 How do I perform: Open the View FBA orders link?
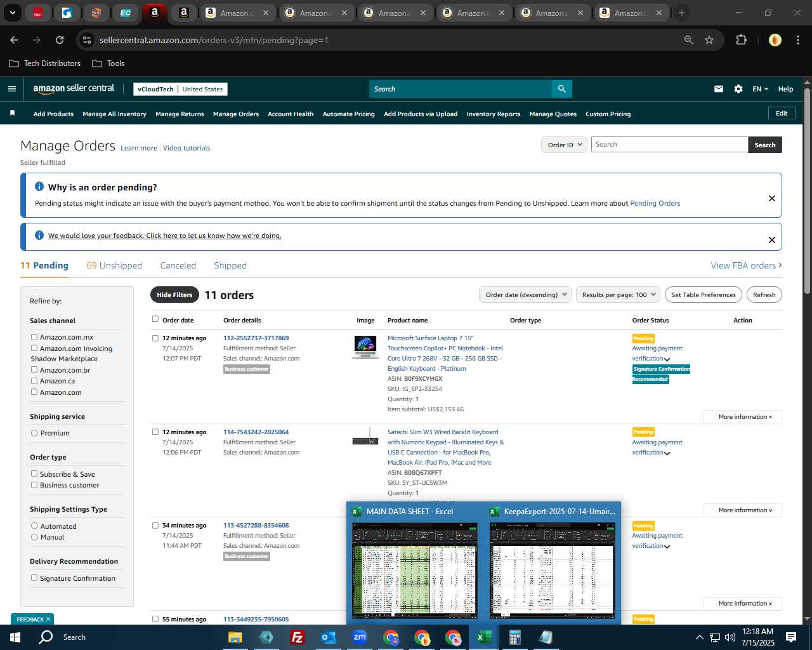point(746,265)
